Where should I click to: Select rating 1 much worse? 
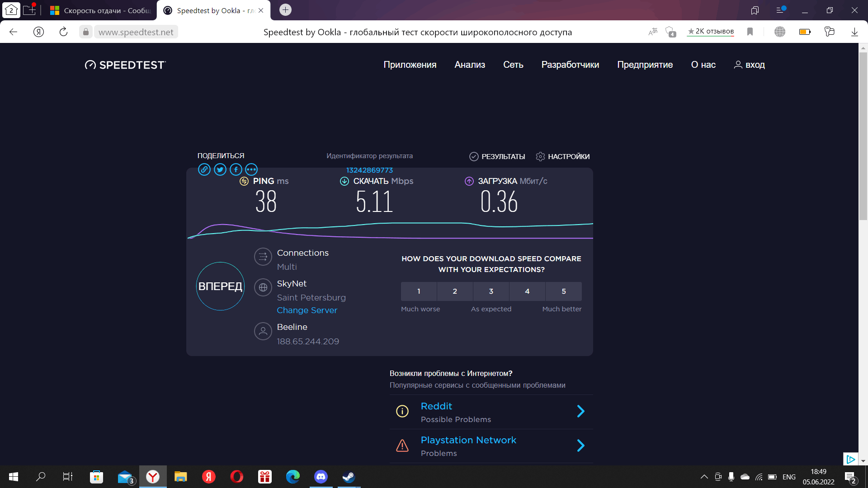[419, 291]
